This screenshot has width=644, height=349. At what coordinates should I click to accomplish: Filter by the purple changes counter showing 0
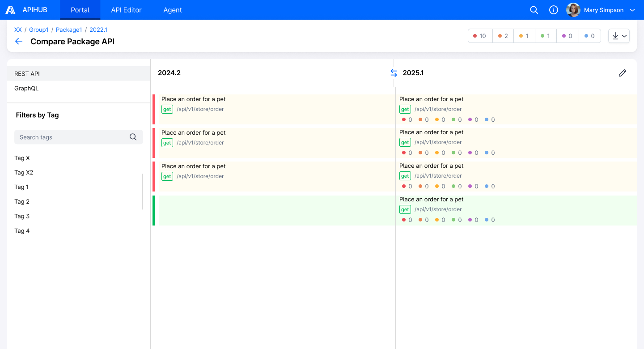point(568,36)
